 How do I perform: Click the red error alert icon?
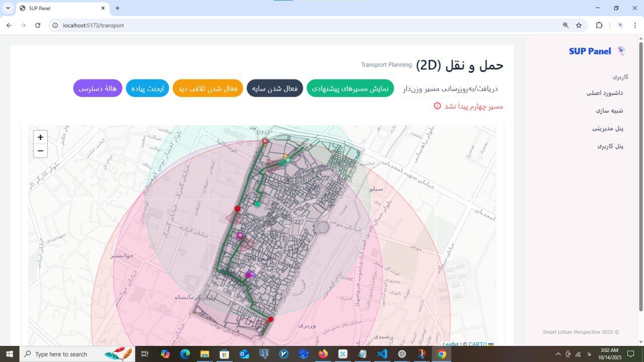tap(437, 106)
